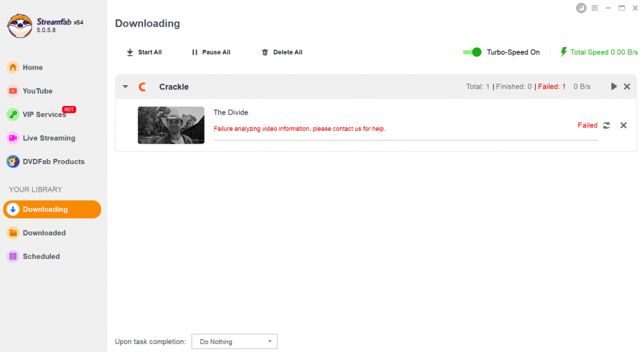
Task: Click the Crackle service logo
Action: pos(142,87)
